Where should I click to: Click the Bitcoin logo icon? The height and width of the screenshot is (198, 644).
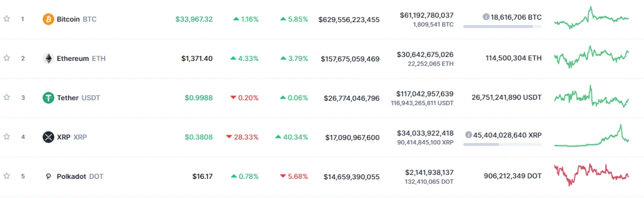[x=48, y=19]
